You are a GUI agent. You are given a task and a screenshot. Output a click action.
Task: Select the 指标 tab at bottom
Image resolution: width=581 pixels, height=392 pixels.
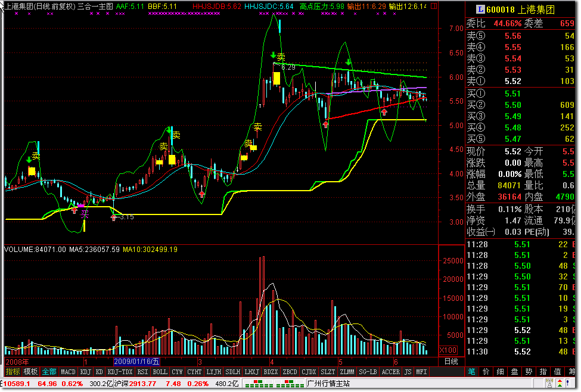[x=13, y=372]
